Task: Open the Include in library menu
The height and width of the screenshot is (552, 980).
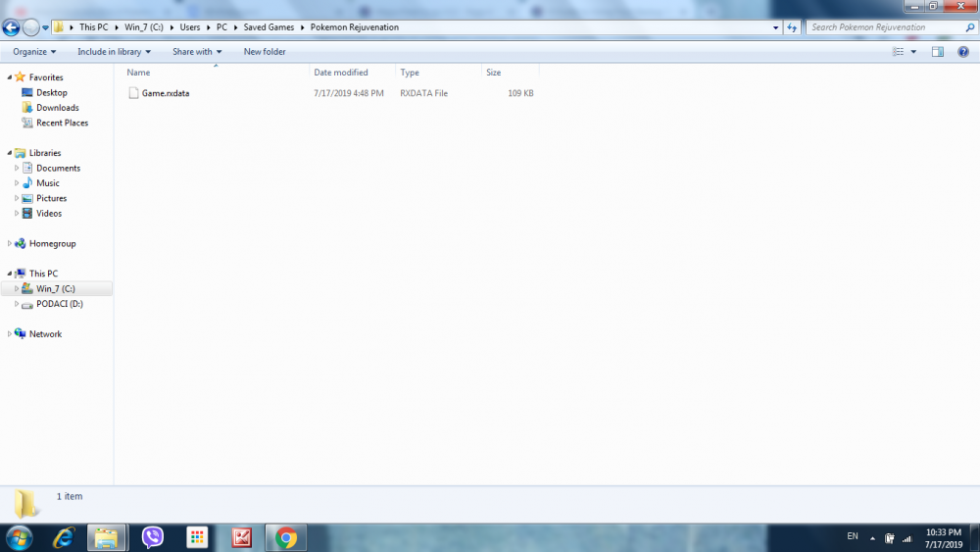Action: pyautogui.click(x=114, y=52)
